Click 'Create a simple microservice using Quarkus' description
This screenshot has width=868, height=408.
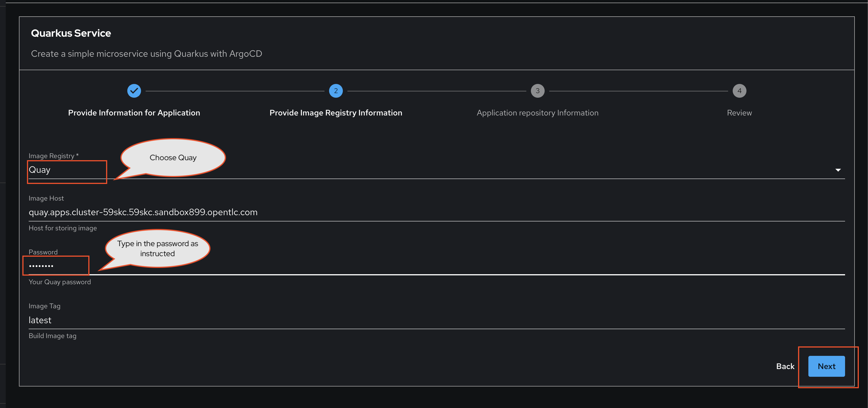point(146,54)
